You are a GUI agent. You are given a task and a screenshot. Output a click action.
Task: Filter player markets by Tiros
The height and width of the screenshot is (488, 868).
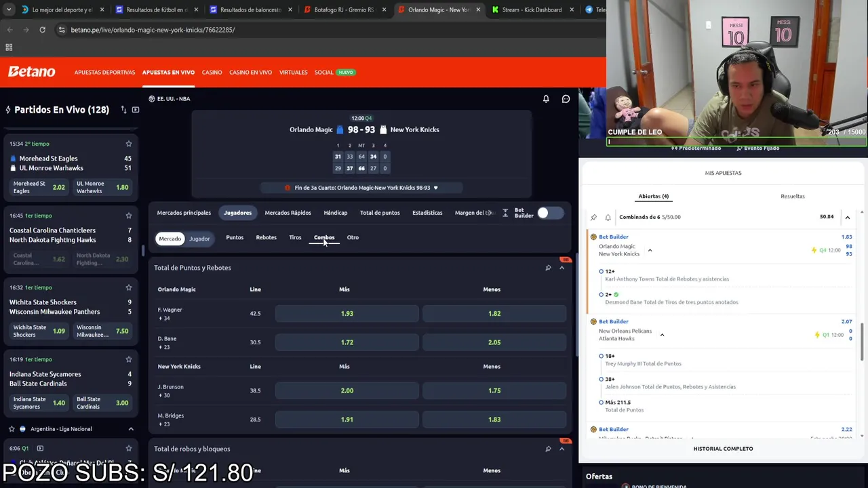[x=295, y=238]
